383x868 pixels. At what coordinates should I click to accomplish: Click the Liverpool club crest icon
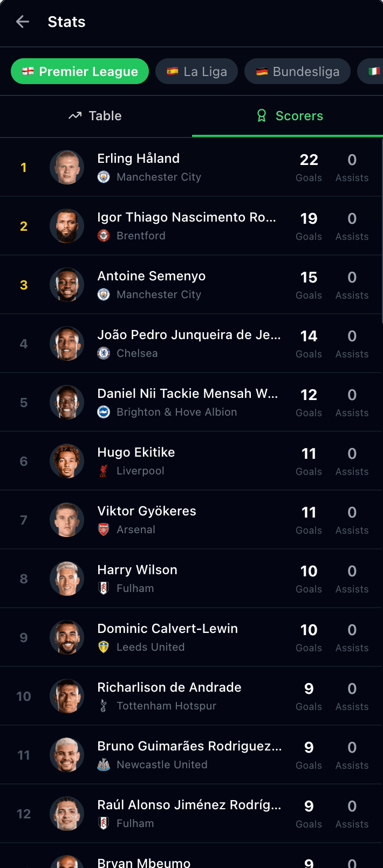point(104,471)
